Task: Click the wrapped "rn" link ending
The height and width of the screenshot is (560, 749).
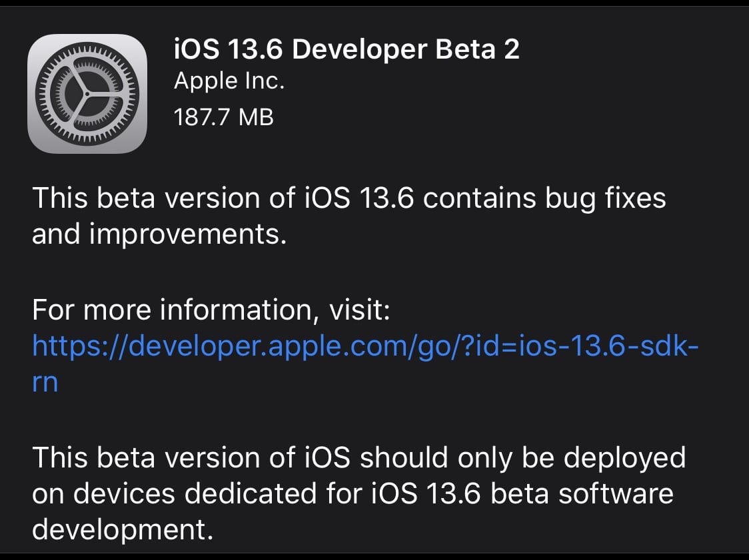Action: coord(45,383)
